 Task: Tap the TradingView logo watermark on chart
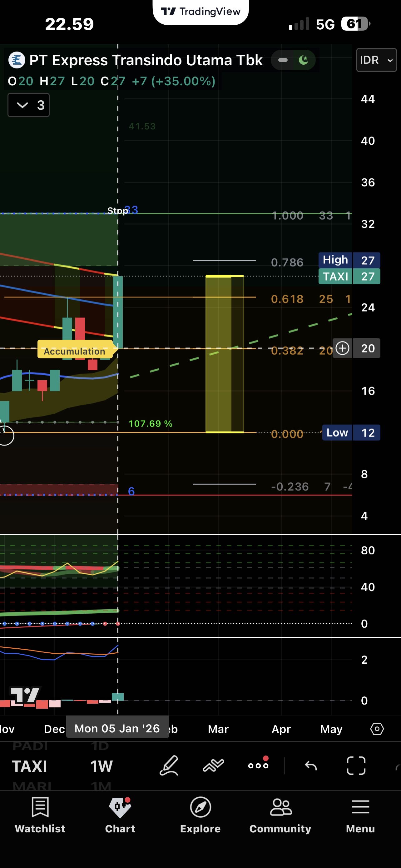(x=25, y=695)
